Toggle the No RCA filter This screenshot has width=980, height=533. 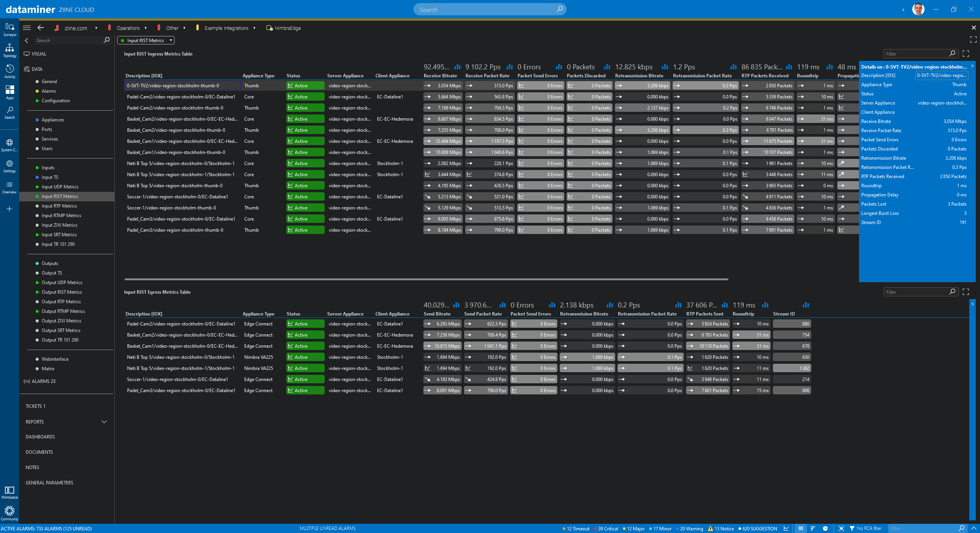(x=866, y=528)
